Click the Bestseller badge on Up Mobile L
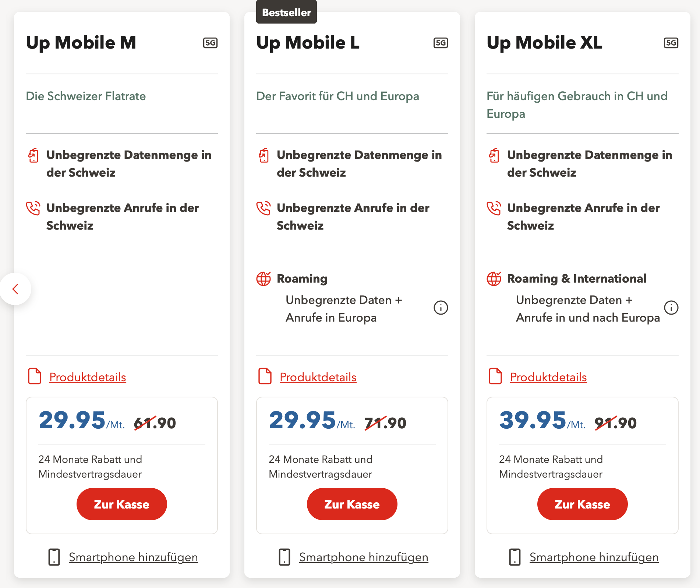Image resolution: width=700 pixels, height=588 pixels. (286, 13)
